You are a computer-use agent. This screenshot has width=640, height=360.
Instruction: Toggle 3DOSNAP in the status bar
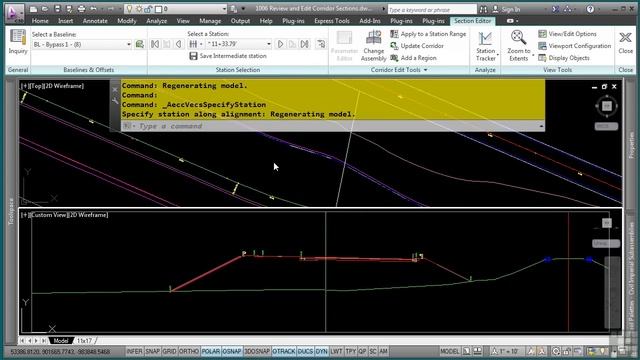(257, 351)
